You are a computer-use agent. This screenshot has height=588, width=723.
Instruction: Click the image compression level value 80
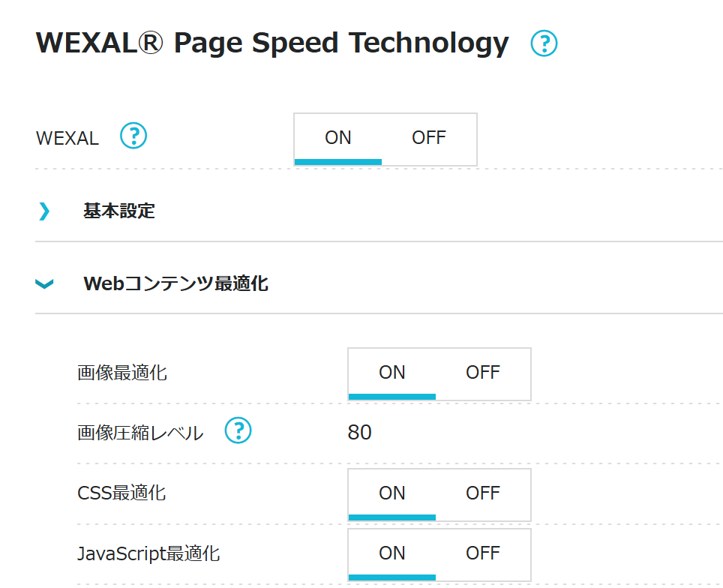(360, 433)
